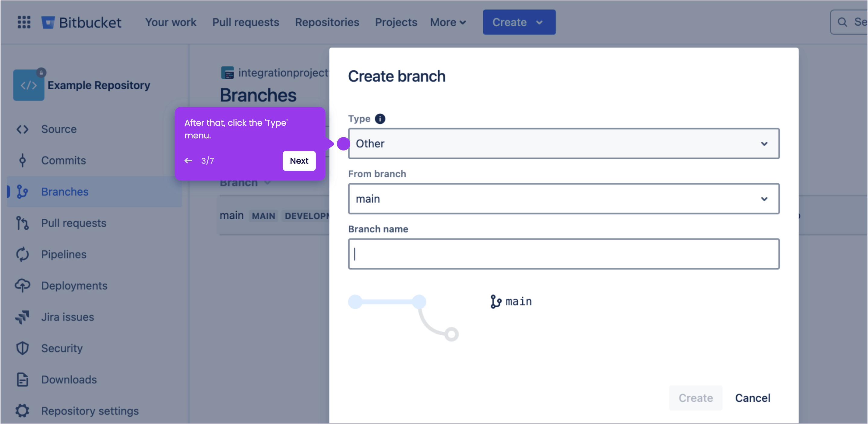Image resolution: width=868 pixels, height=424 pixels.
Task: Select Jira issues in the sidebar
Action: click(x=94, y=317)
